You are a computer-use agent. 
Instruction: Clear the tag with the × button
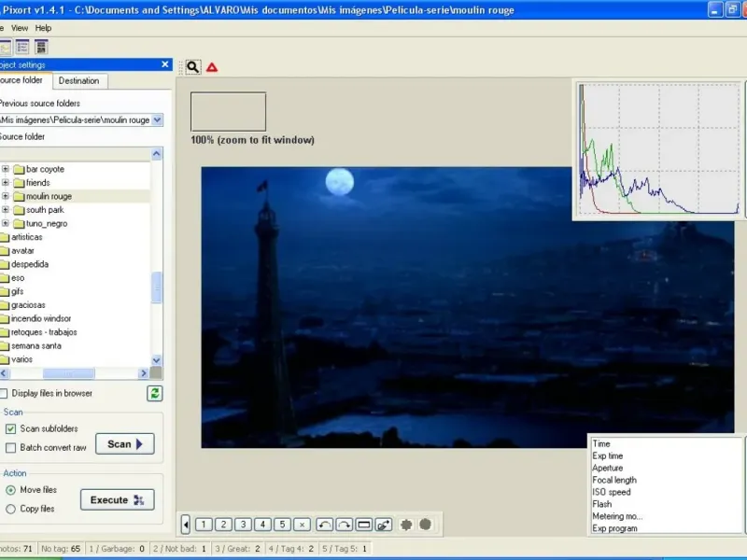pyautogui.click(x=302, y=525)
